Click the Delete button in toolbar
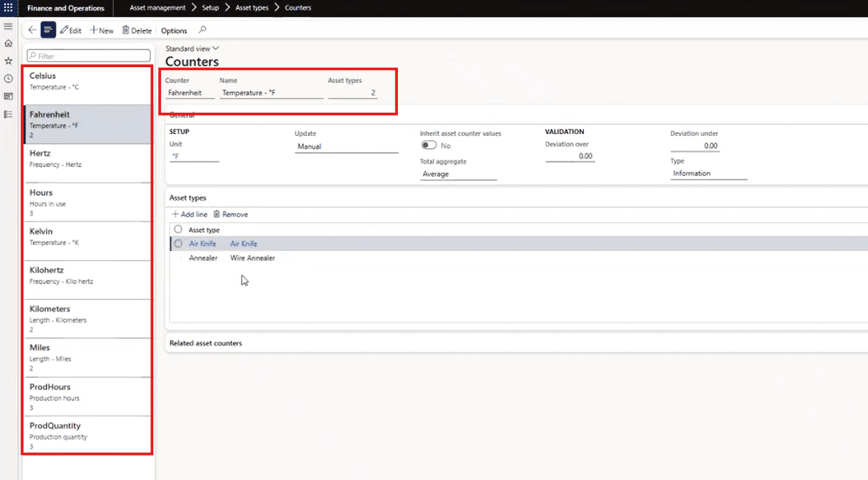The image size is (868, 480). coord(137,31)
